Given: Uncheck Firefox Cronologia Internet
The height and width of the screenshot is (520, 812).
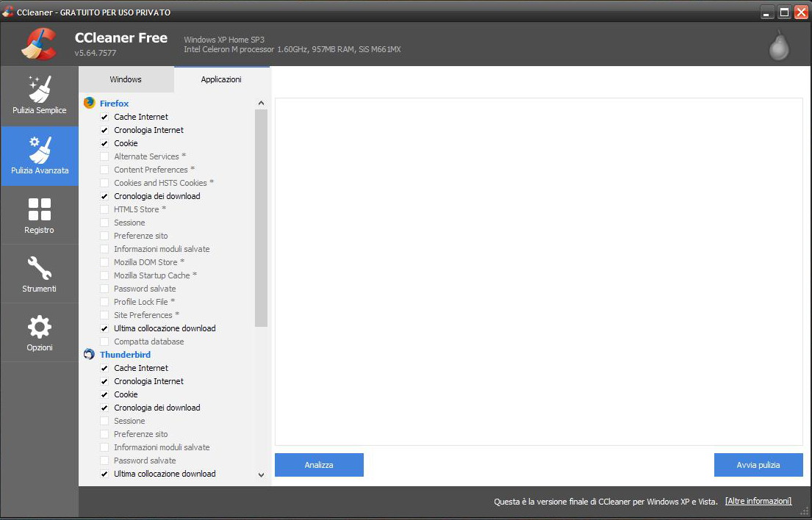Looking at the screenshot, I should (104, 130).
